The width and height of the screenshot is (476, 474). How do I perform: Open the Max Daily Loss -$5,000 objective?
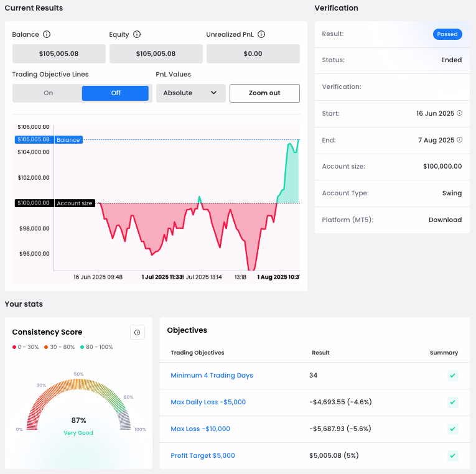coord(208,402)
